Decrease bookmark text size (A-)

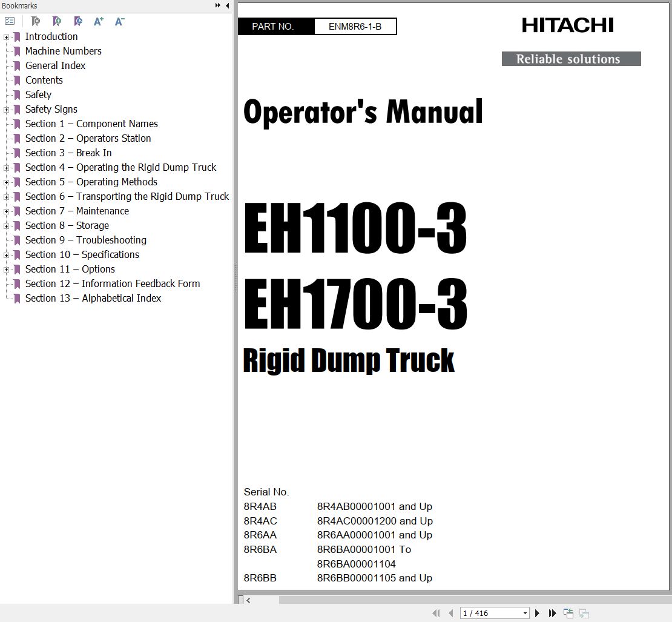(x=120, y=21)
